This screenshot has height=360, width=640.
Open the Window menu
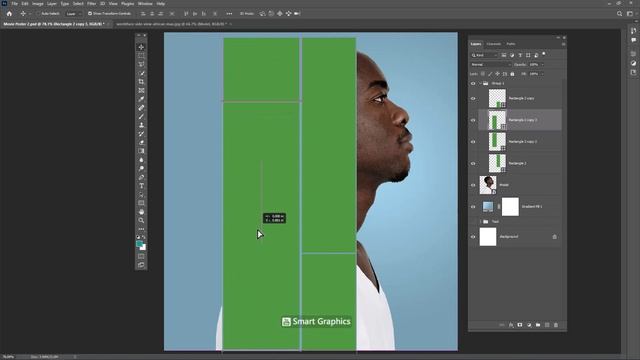145,4
